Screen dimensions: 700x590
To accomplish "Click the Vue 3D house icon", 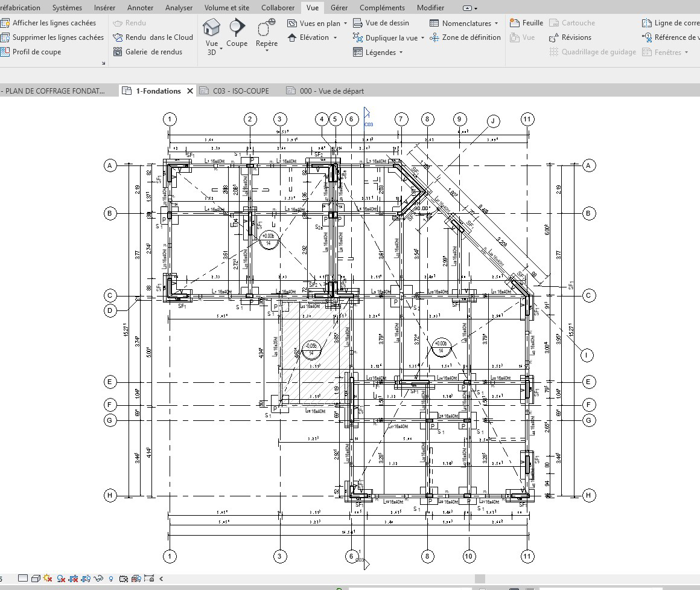I will pyautogui.click(x=212, y=27).
